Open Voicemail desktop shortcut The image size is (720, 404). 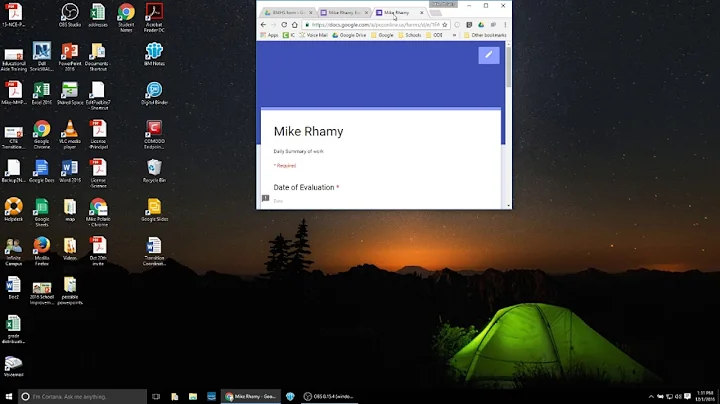[14, 366]
